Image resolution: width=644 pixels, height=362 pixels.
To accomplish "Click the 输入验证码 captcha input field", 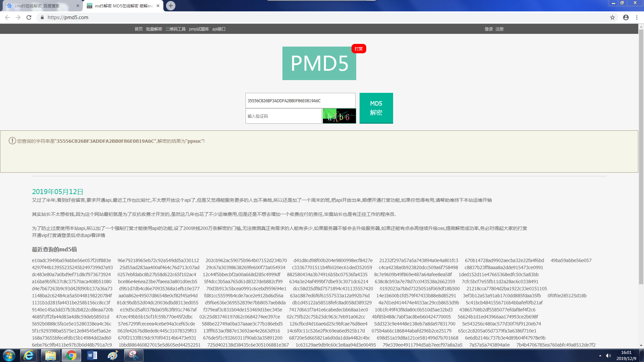I will [283, 116].
